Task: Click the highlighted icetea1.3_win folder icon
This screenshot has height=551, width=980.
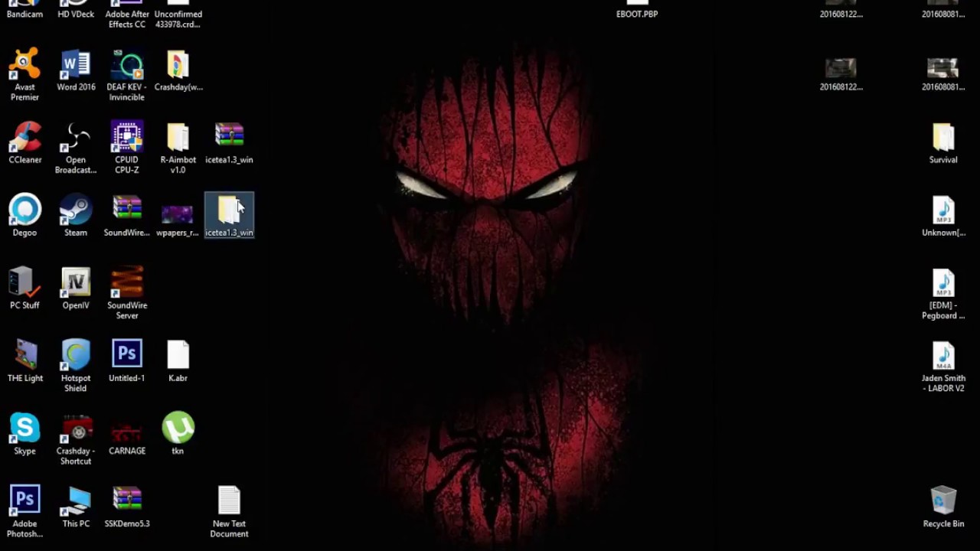Action: point(229,216)
